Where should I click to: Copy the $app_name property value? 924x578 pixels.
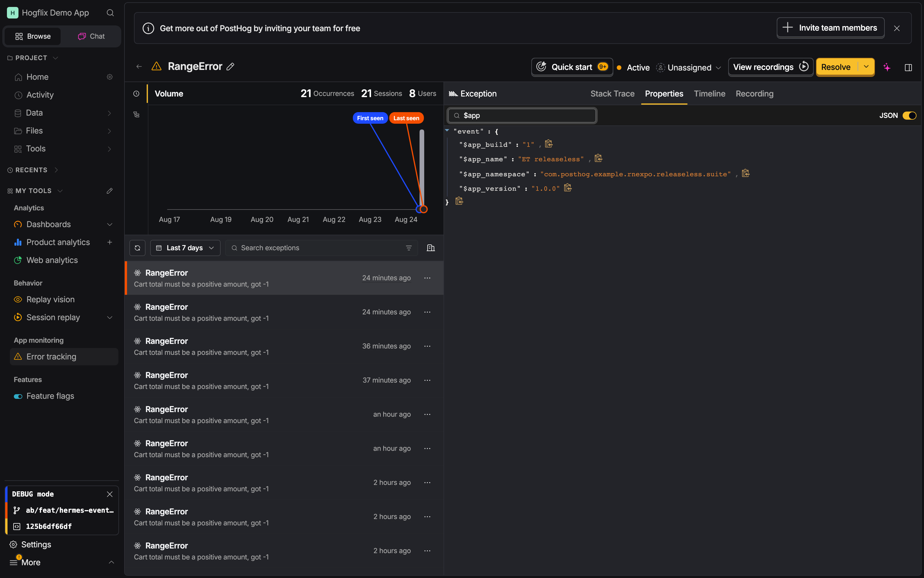[x=598, y=159]
